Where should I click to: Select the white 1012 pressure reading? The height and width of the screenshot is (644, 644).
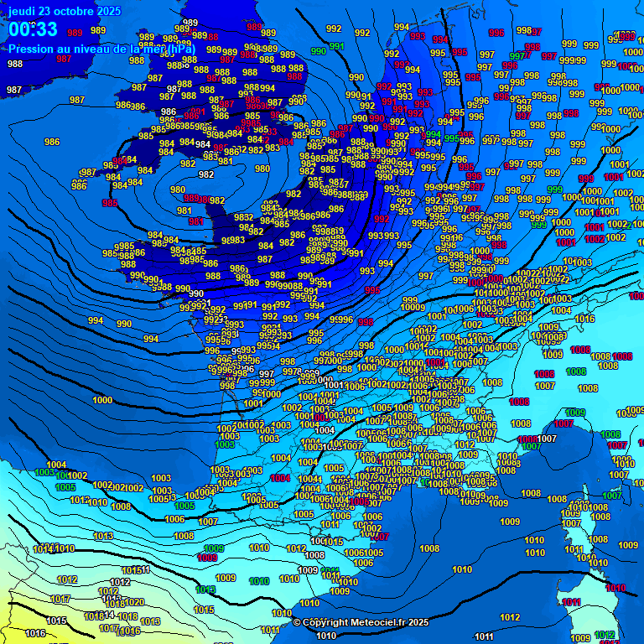coord(120,582)
